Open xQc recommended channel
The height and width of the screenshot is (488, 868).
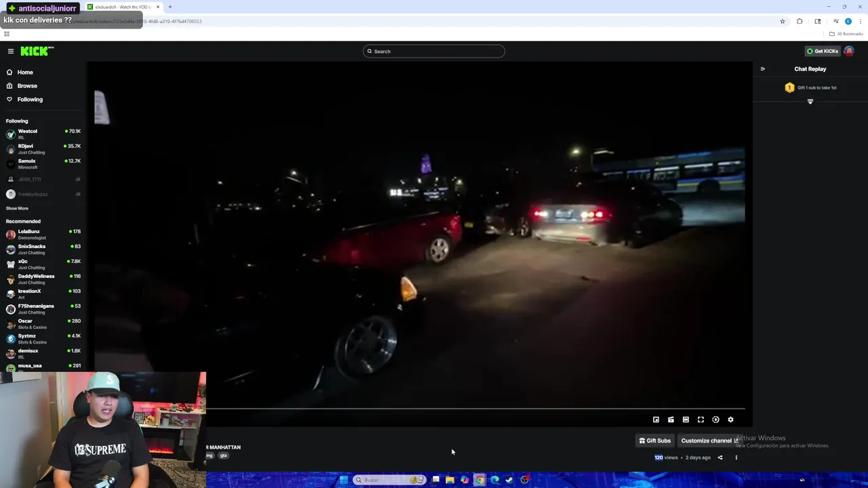tap(43, 264)
